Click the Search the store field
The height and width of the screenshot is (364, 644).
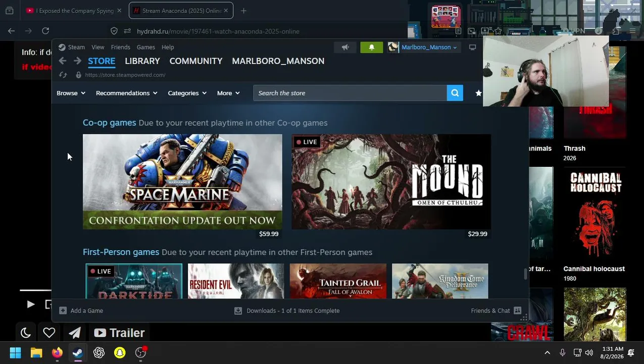pyautogui.click(x=350, y=93)
